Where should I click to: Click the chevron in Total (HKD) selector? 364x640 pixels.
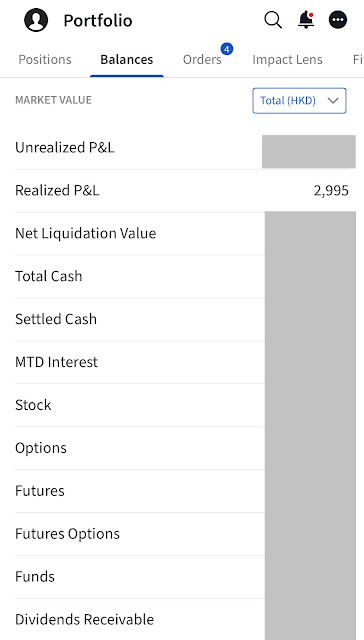point(333,100)
